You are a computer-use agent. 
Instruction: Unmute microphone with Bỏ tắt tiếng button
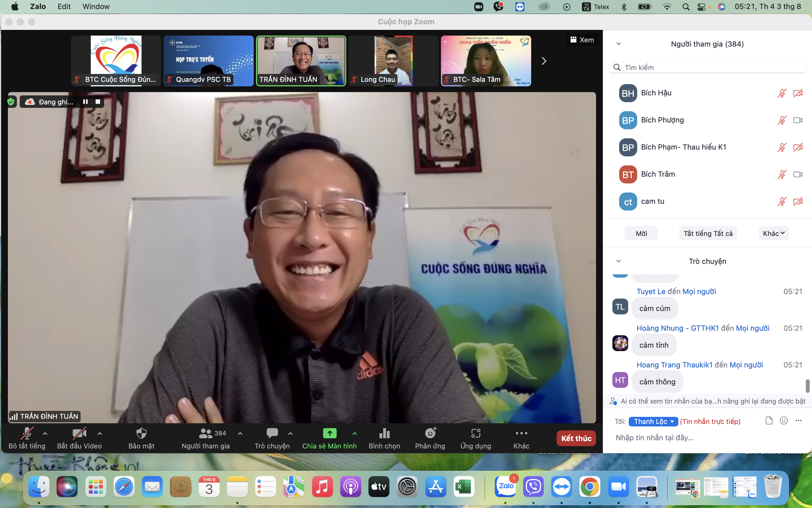click(x=27, y=438)
